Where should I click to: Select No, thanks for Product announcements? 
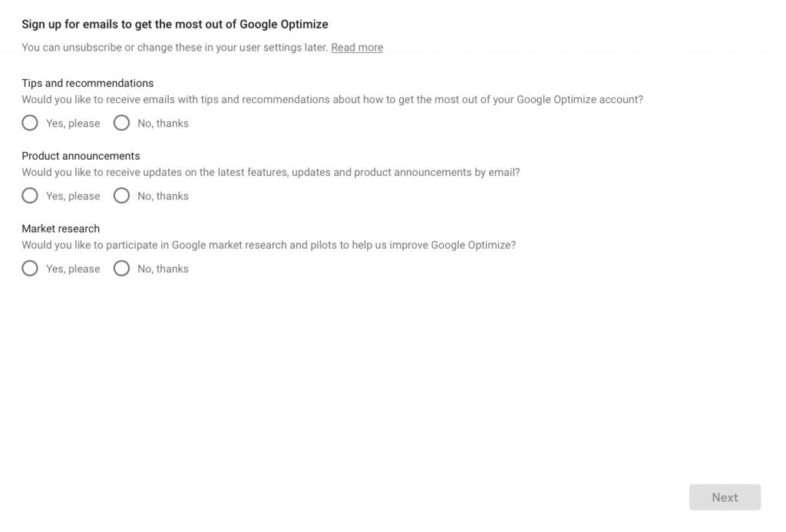121,195
